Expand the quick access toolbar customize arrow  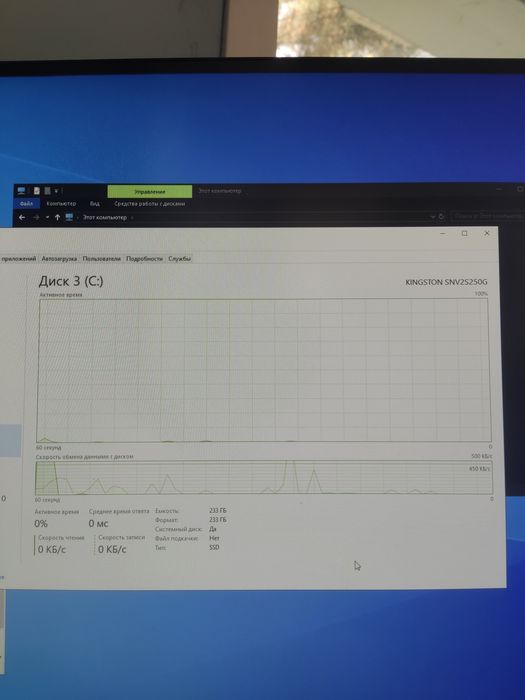tap(56, 191)
